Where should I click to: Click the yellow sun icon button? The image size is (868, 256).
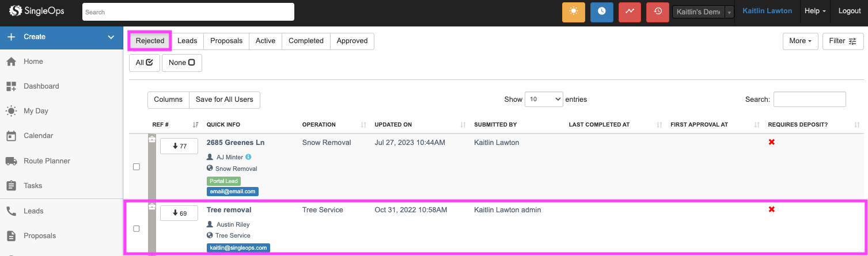[573, 12]
